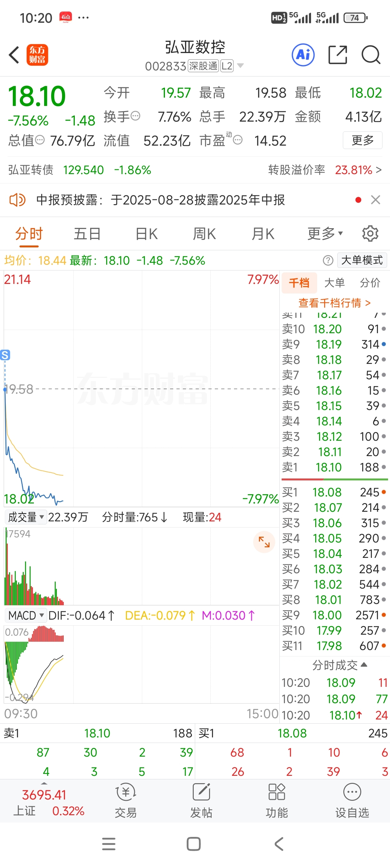Open 转股溢价率 23.81% details arrow
Screen dimensions: 390x868
click(x=379, y=170)
